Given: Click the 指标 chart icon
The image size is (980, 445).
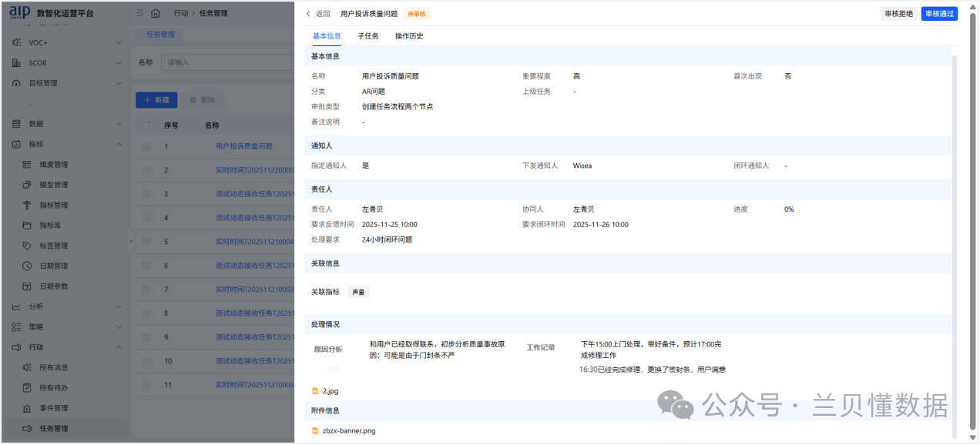Looking at the screenshot, I should pyautogui.click(x=16, y=144).
